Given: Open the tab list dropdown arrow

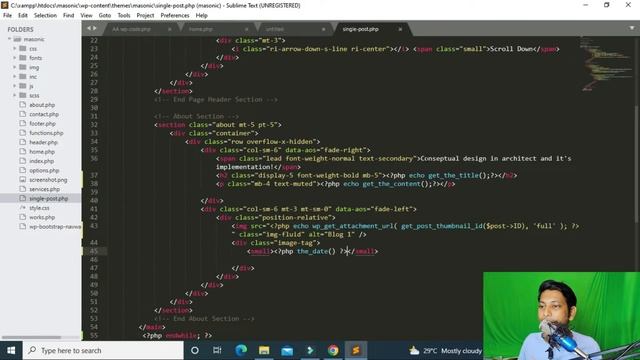Looking at the screenshot, I should point(632,28).
